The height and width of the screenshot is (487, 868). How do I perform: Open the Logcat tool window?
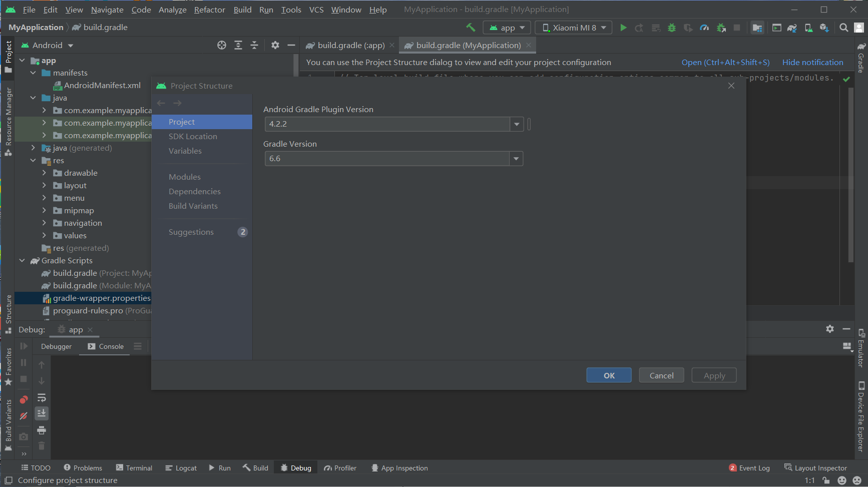coord(181,468)
